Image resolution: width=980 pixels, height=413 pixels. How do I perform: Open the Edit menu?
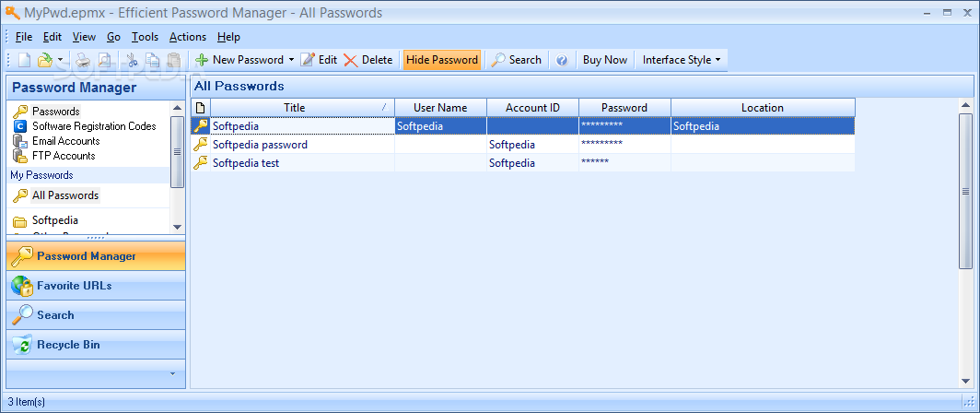coord(52,37)
